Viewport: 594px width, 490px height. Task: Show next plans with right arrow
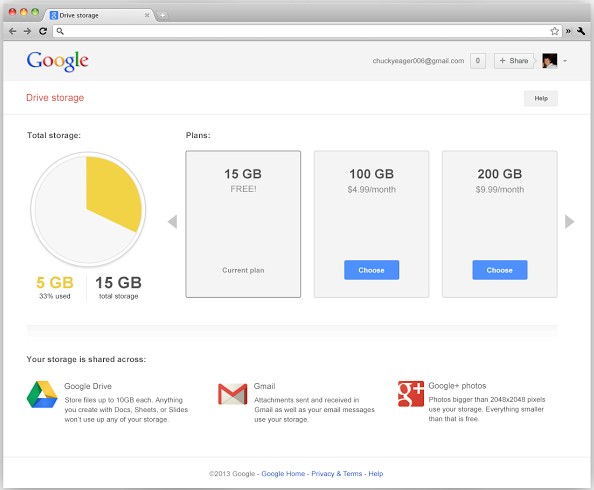click(569, 222)
